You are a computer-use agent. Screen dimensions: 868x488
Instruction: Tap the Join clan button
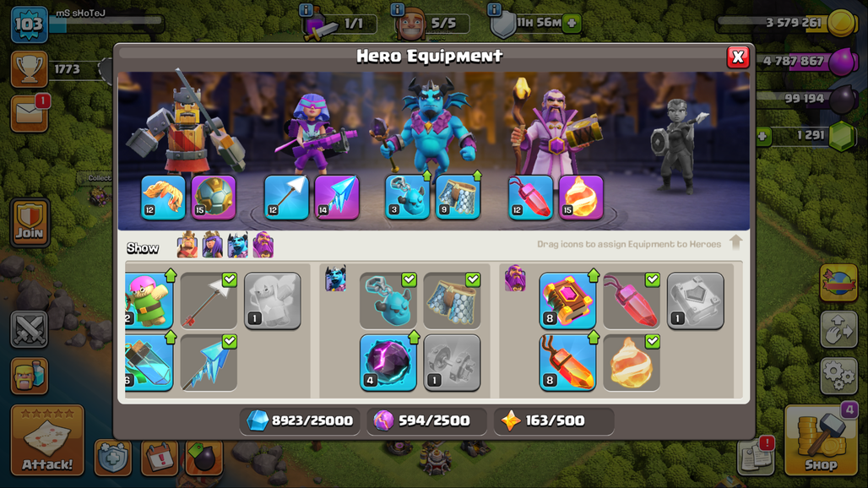point(30,222)
